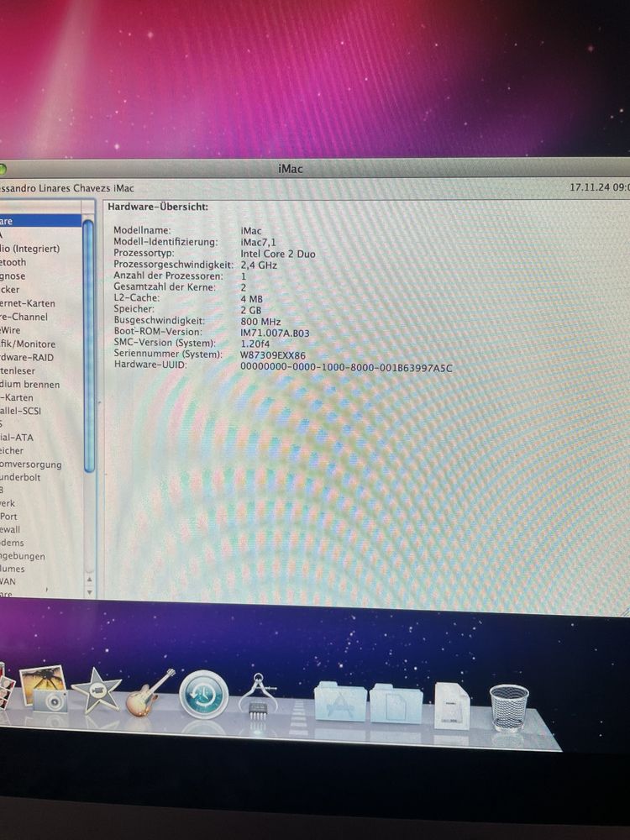The width and height of the screenshot is (630, 840).
Task: Select Fibre-Channel in the sidebar
Action: (x=24, y=317)
